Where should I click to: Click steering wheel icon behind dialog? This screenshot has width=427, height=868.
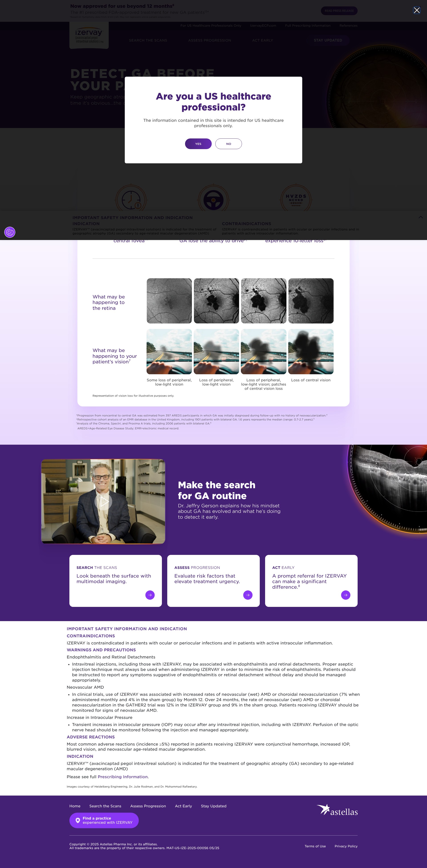point(213,200)
